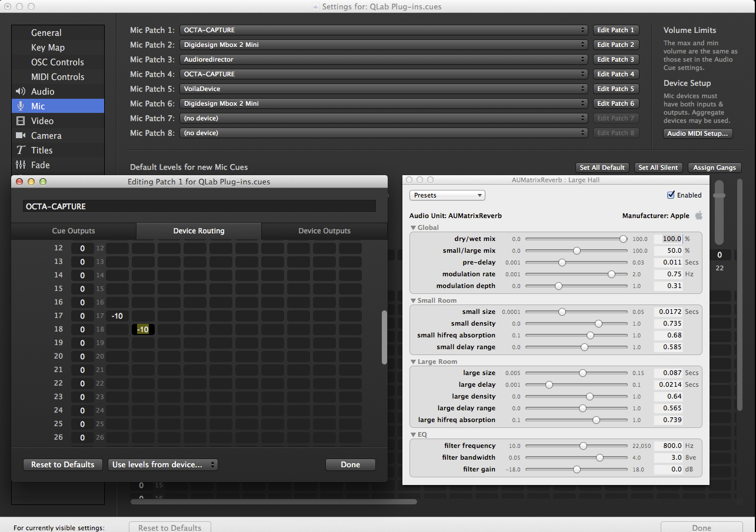Click the Video filmstrip icon in sidebar

[21, 121]
